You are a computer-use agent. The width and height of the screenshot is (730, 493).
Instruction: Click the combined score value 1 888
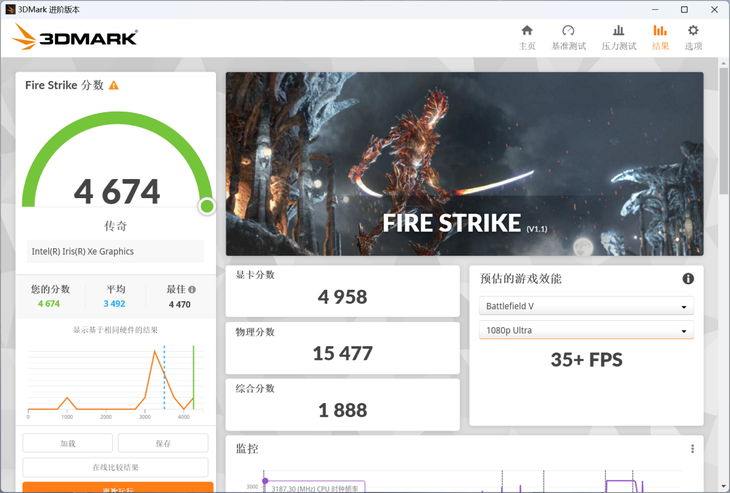342,410
